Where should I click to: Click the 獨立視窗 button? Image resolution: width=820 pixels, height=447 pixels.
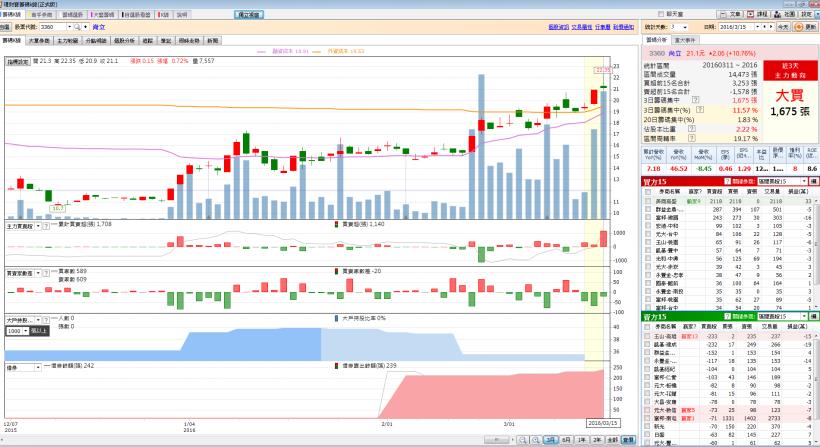(x=248, y=15)
